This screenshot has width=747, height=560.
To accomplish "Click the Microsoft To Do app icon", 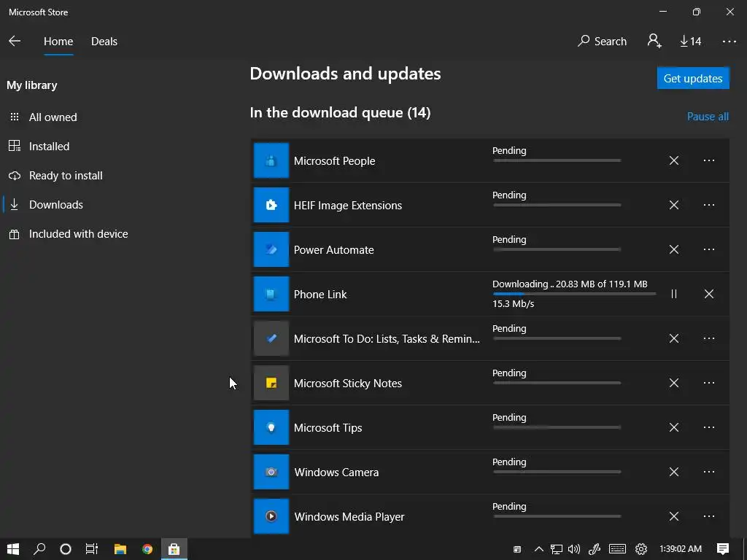I will pyautogui.click(x=271, y=338).
